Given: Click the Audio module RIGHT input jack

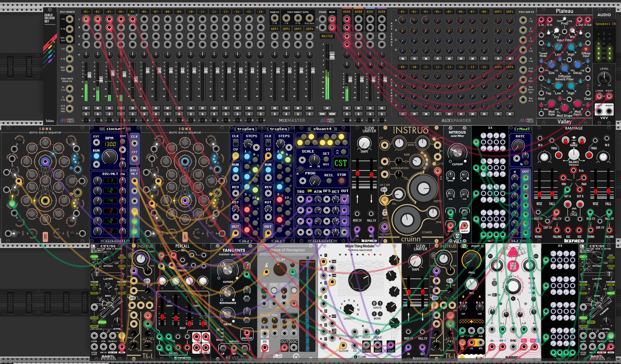Looking at the screenshot, I should (x=609, y=97).
